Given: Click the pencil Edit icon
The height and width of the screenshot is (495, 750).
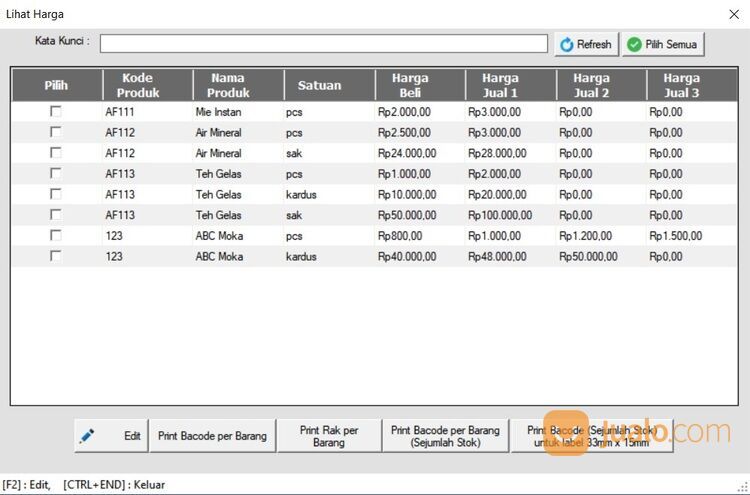Looking at the screenshot, I should [87, 436].
